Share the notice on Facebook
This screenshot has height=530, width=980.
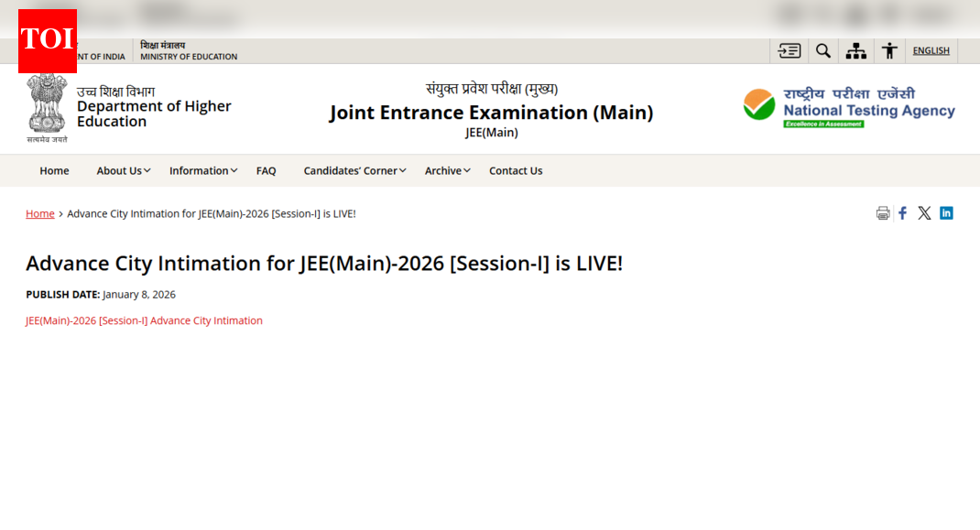(902, 212)
